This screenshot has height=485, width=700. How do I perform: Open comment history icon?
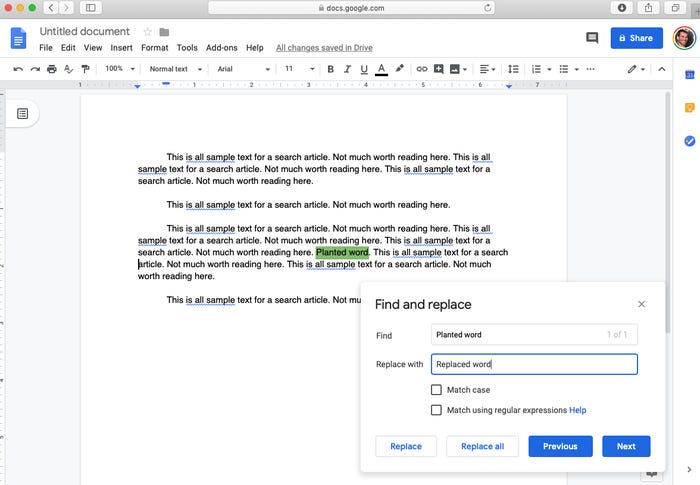pyautogui.click(x=592, y=38)
